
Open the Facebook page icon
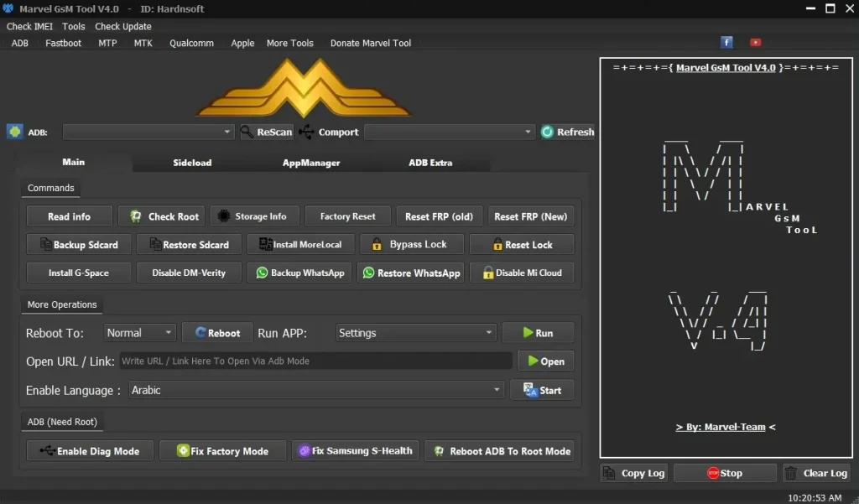pyautogui.click(x=726, y=42)
